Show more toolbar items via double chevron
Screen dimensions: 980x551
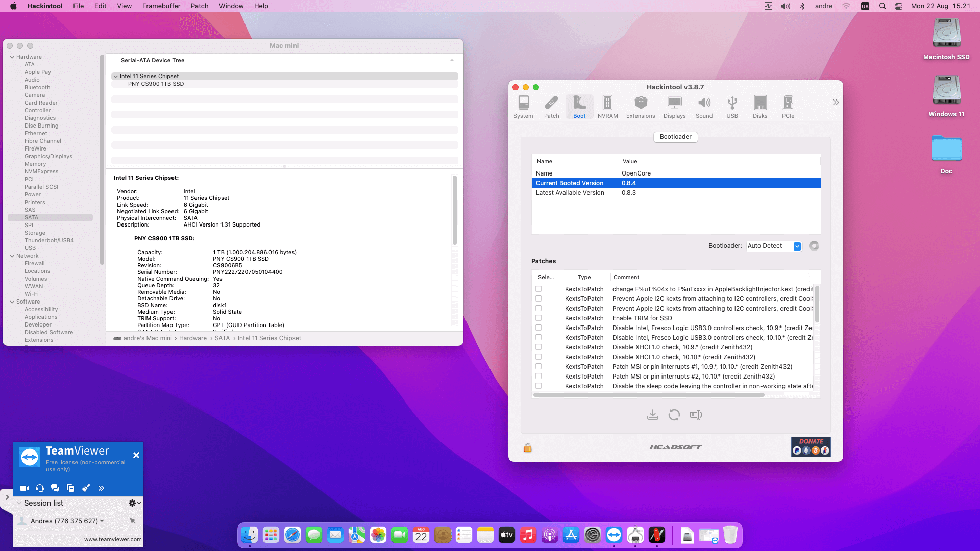pos(836,103)
